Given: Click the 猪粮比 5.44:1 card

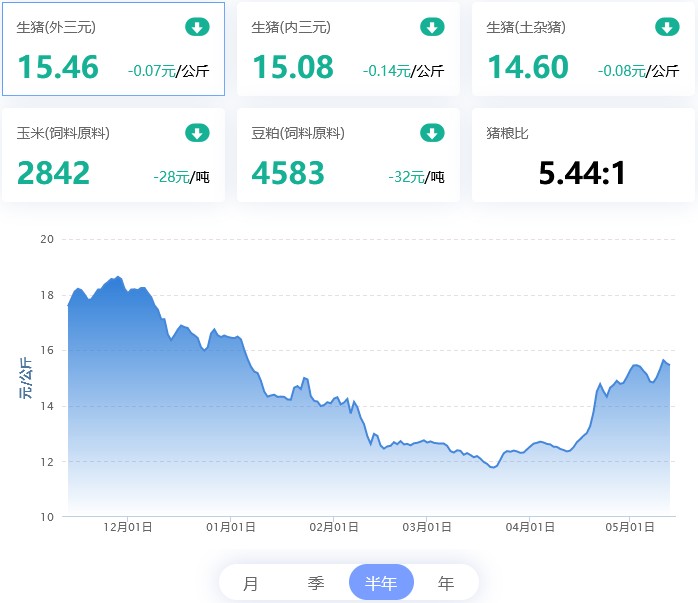Looking at the screenshot, I should (583, 155).
